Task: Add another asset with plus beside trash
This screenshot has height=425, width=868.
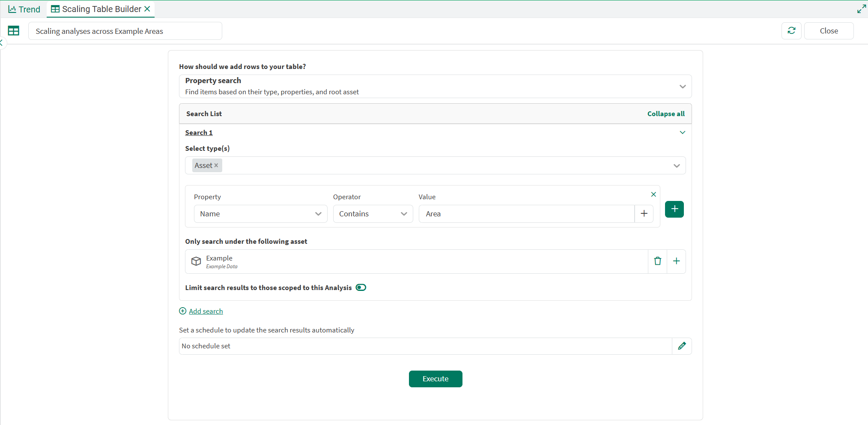Action: [676, 261]
